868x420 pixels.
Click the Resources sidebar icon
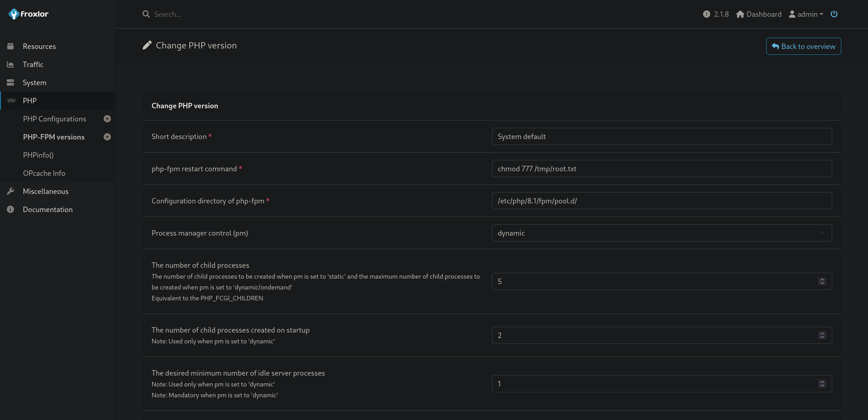[x=10, y=46]
